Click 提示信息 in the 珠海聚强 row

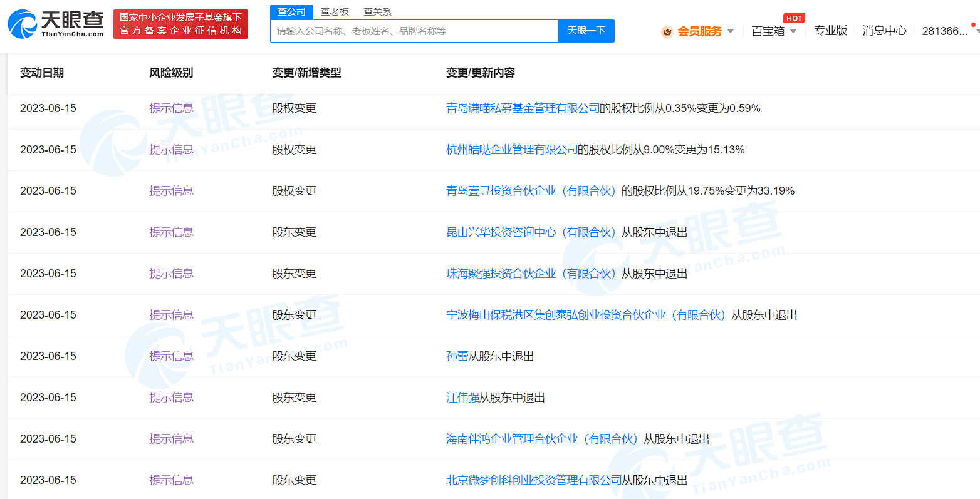(171, 274)
